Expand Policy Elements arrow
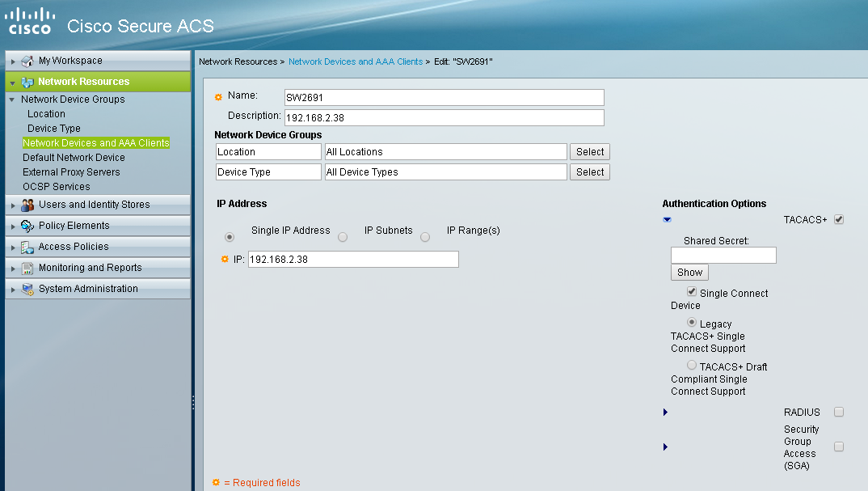 tap(13, 226)
